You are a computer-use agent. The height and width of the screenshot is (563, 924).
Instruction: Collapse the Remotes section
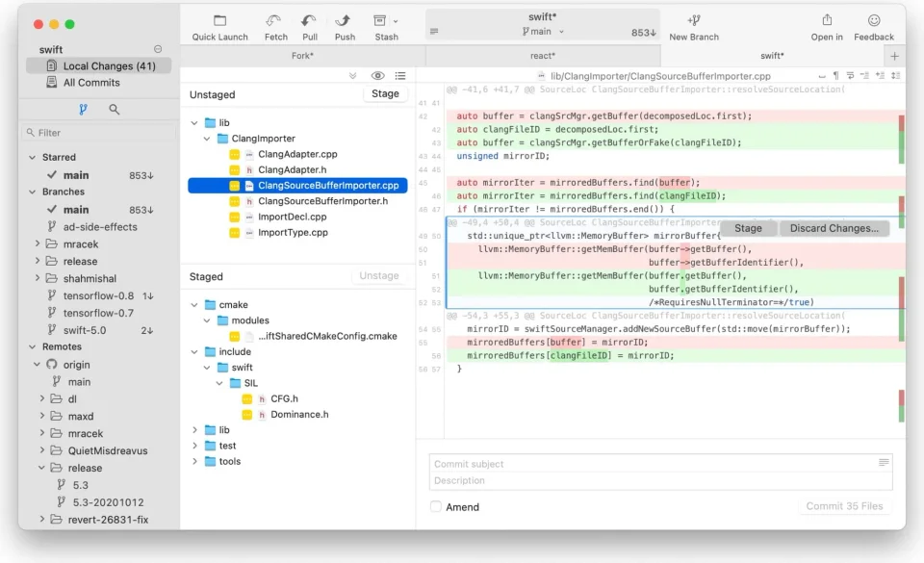33,346
